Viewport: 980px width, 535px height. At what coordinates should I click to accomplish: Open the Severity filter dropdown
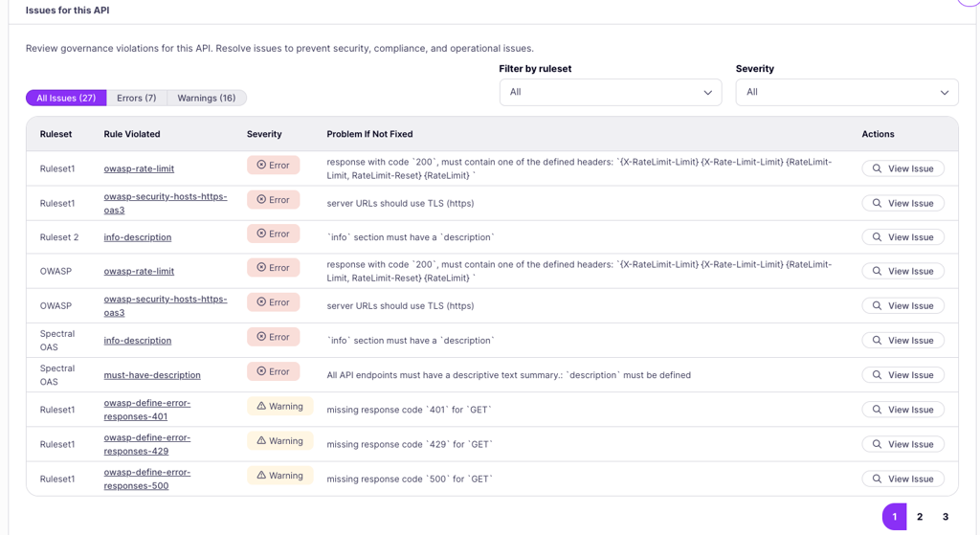click(x=847, y=93)
